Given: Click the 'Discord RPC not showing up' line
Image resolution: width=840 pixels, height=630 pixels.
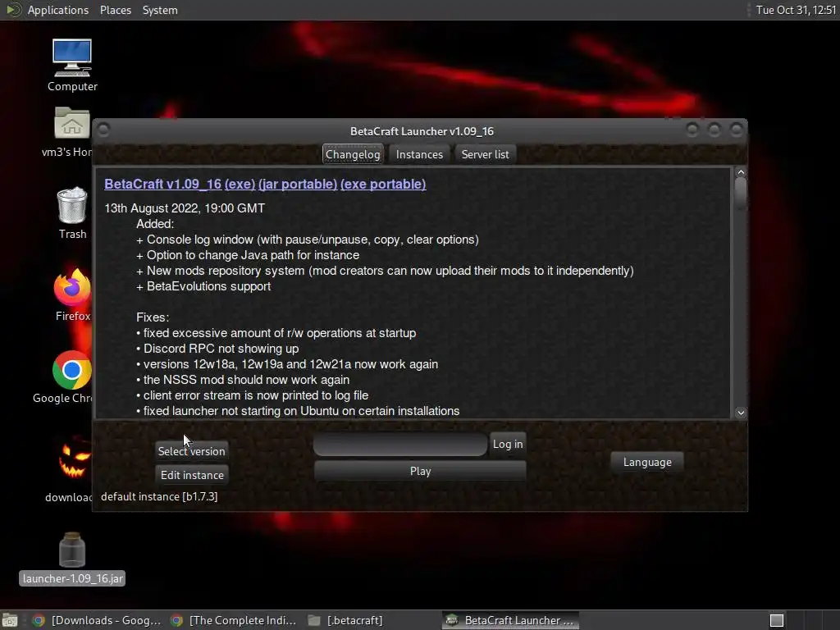Looking at the screenshot, I should click(217, 348).
